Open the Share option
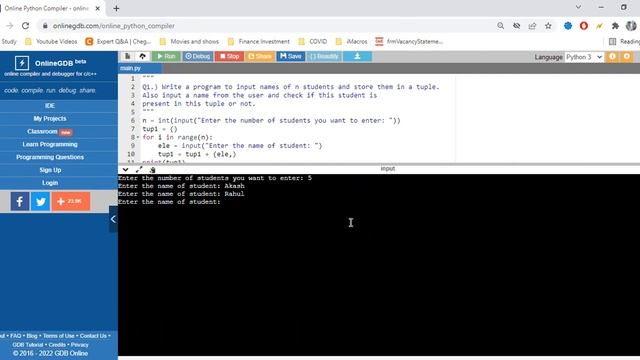Screen dimensions: 640x360 [x=260, y=56]
